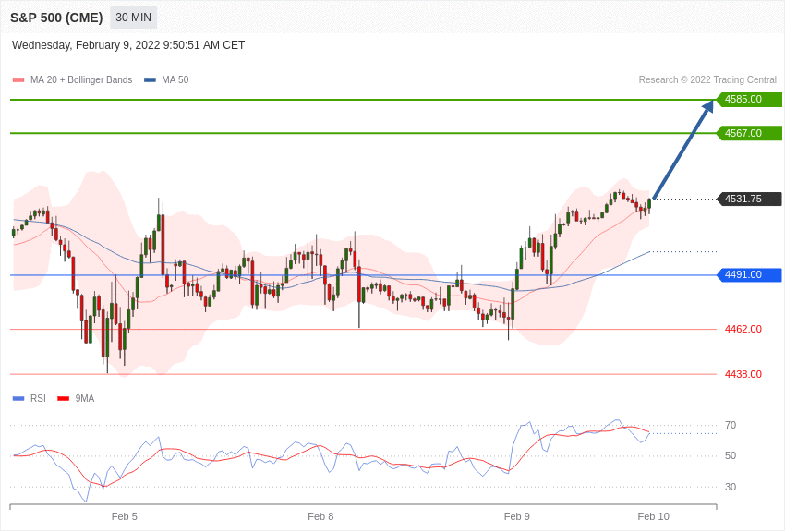Click the Feb 9 date axis marker
Image resolution: width=785 pixels, height=532 pixels.
pyautogui.click(x=517, y=516)
